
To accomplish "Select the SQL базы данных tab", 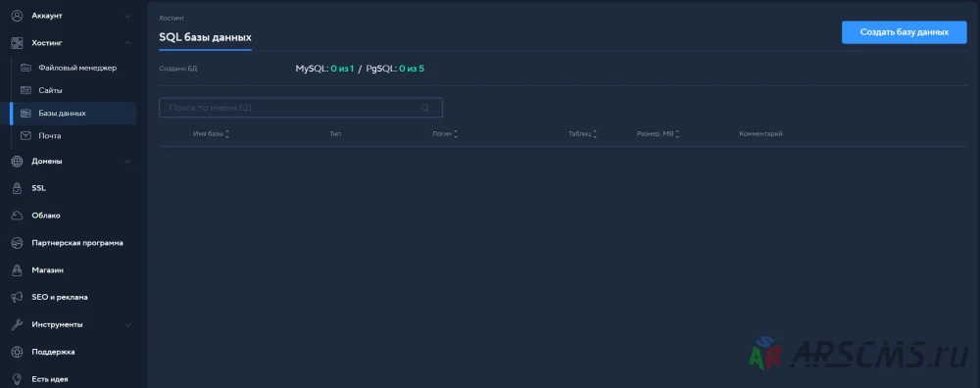I will pyautogui.click(x=205, y=37).
